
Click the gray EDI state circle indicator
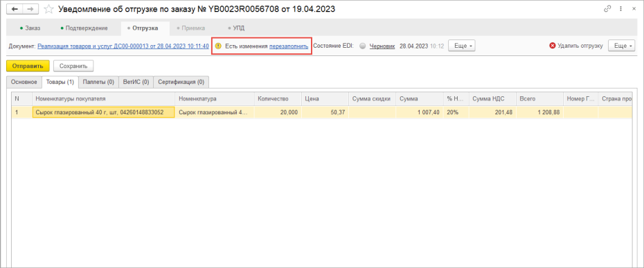click(362, 46)
